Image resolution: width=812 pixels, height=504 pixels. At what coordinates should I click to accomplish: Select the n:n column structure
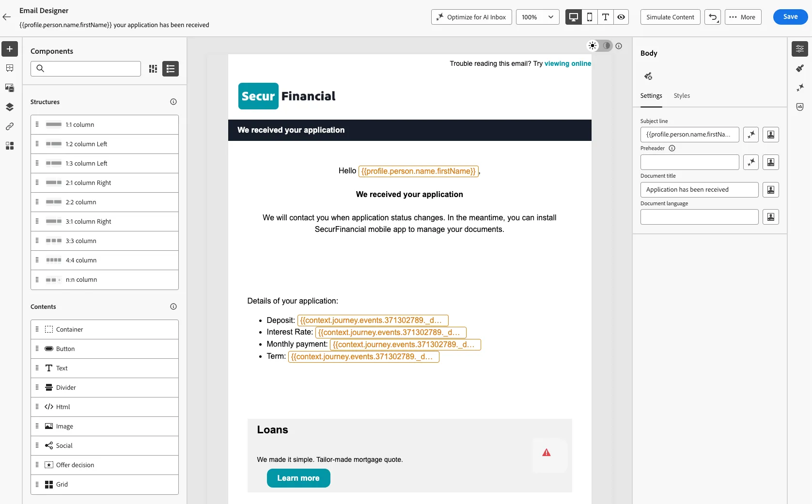point(105,280)
